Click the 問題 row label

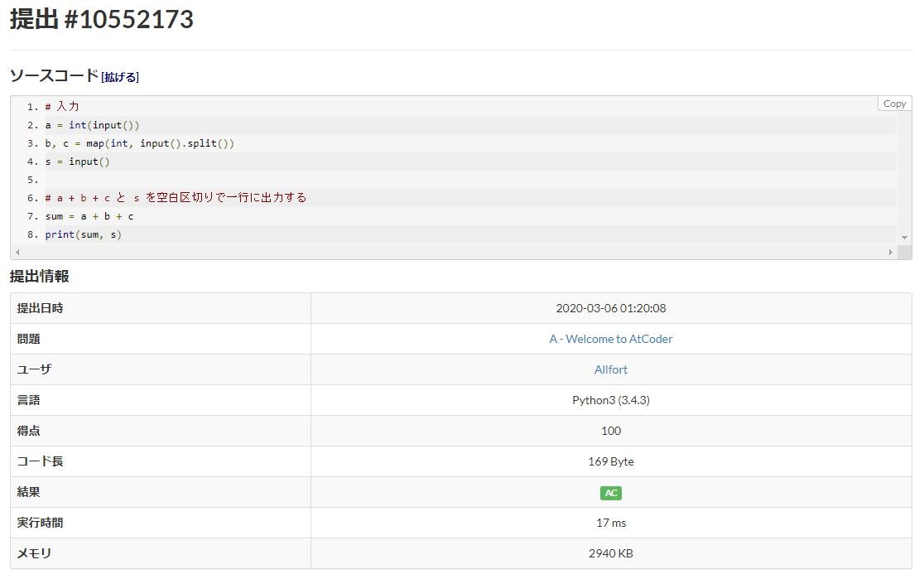[28, 339]
